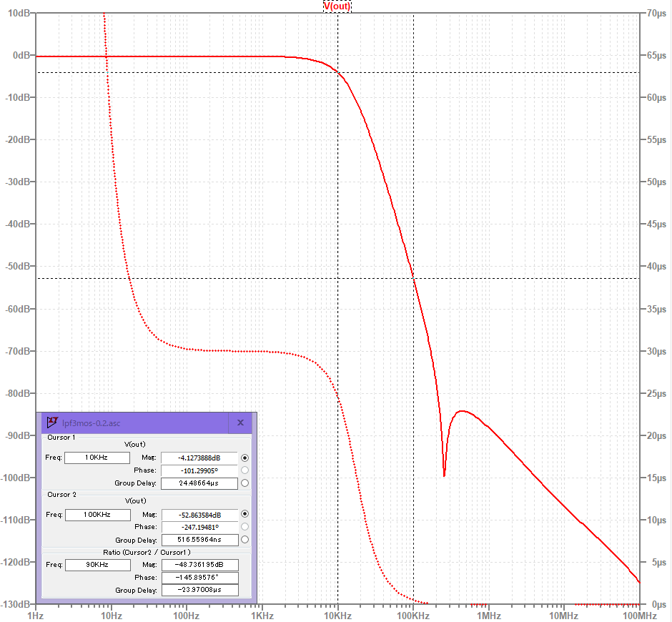Viewport: 672px width, 622px height.
Task: Select the Group Delay radio button for Cursor 1
Action: (x=244, y=483)
